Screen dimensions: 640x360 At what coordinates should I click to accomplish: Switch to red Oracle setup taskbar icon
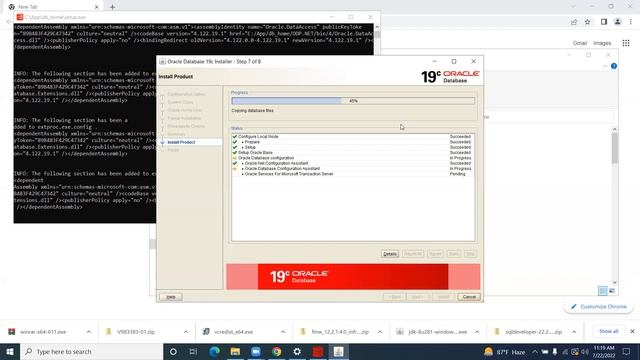click(318, 351)
